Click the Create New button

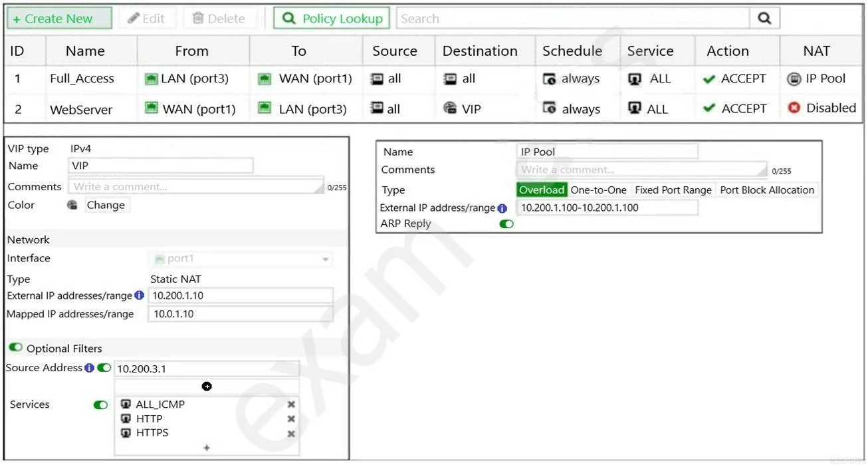pyautogui.click(x=58, y=19)
